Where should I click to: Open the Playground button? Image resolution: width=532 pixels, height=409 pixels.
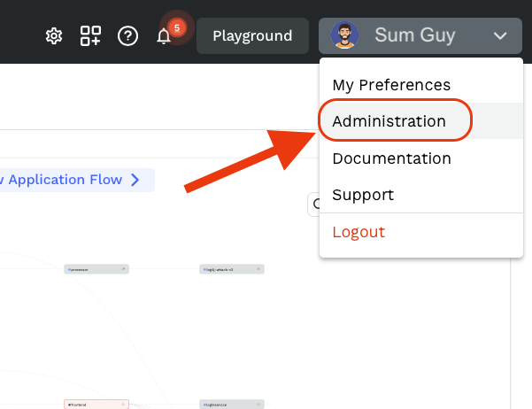point(252,36)
